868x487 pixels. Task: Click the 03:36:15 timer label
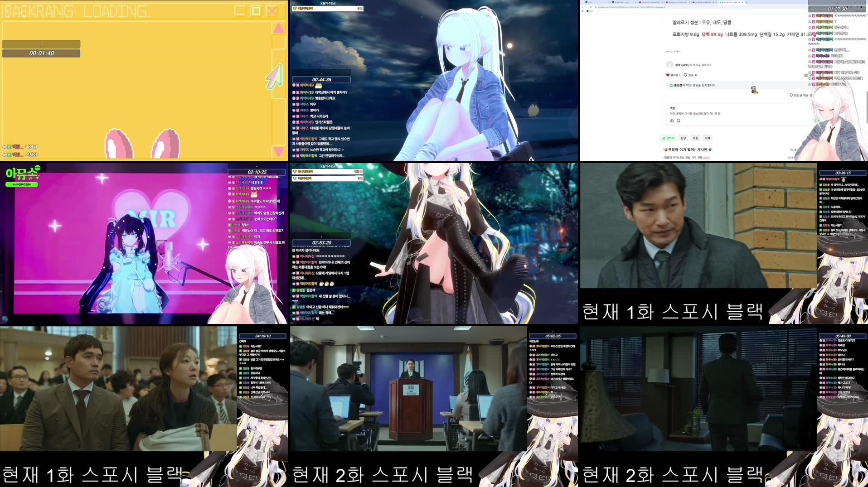point(843,173)
